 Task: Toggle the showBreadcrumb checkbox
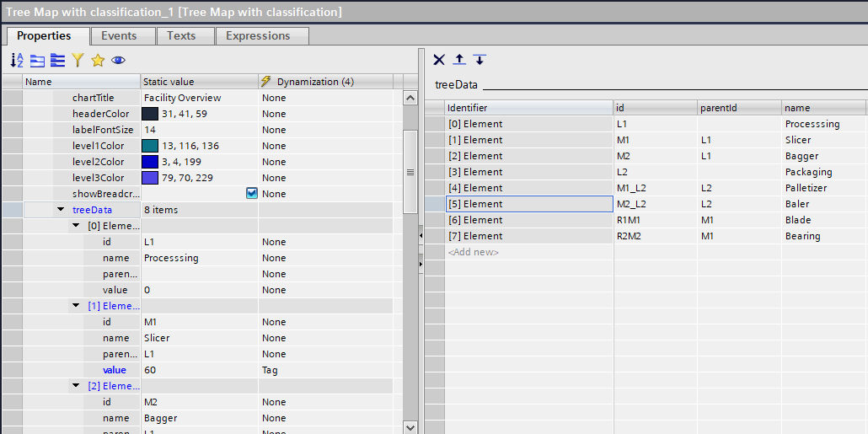[252, 193]
